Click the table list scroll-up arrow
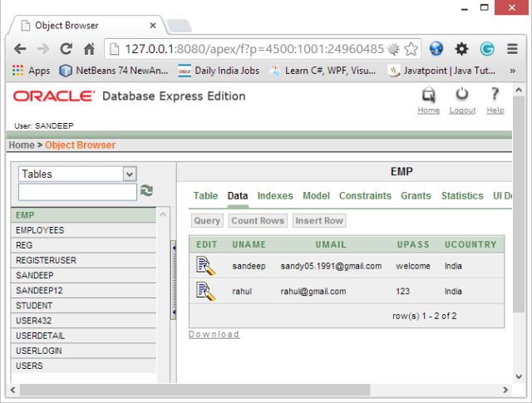The image size is (532, 403). click(163, 214)
